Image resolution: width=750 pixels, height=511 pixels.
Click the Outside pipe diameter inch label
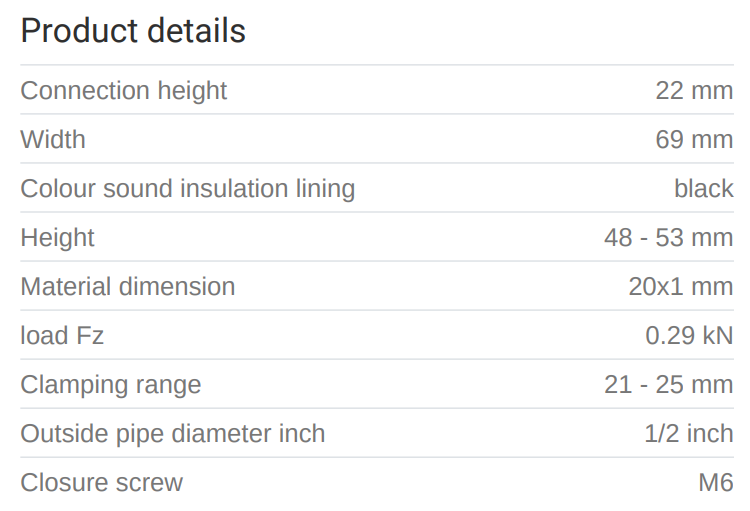173,433
